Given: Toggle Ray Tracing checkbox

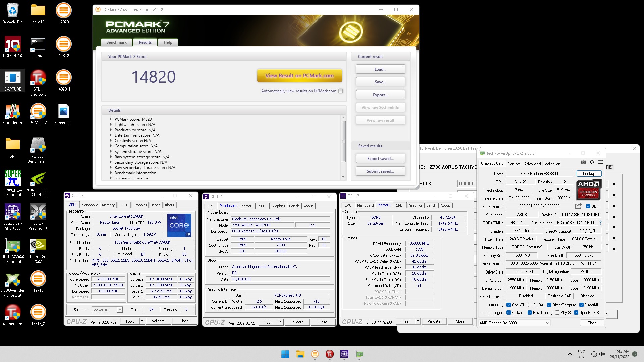Looking at the screenshot, I should 530,313.
